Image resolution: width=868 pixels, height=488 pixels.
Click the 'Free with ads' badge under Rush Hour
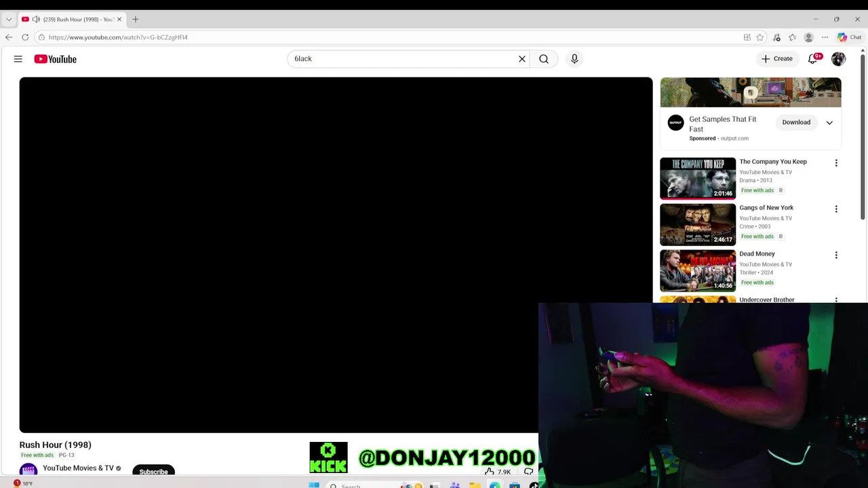37,455
